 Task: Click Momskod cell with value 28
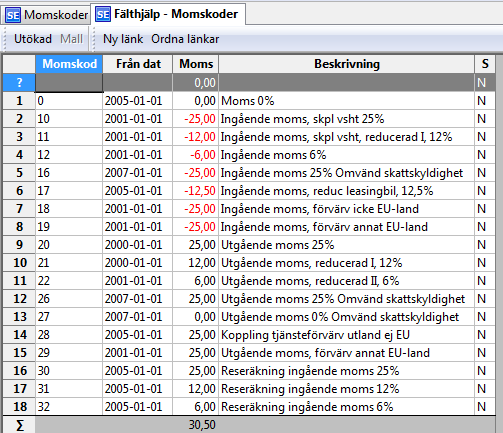pos(69,335)
